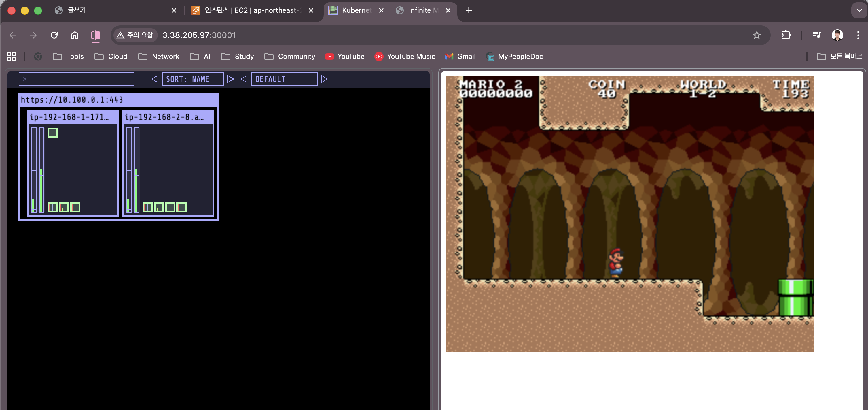Open the YouTube Music bookmark
The image size is (868, 410).
(405, 56)
